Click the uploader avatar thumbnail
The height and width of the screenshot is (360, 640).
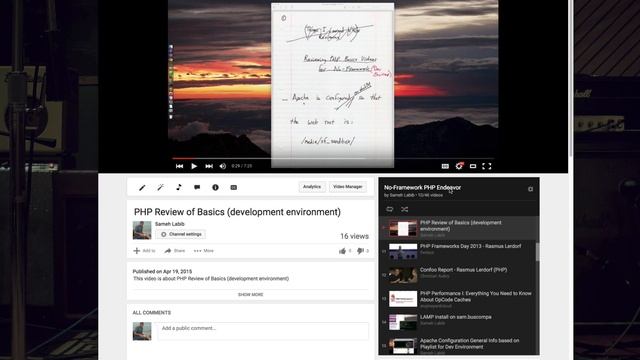(142, 230)
